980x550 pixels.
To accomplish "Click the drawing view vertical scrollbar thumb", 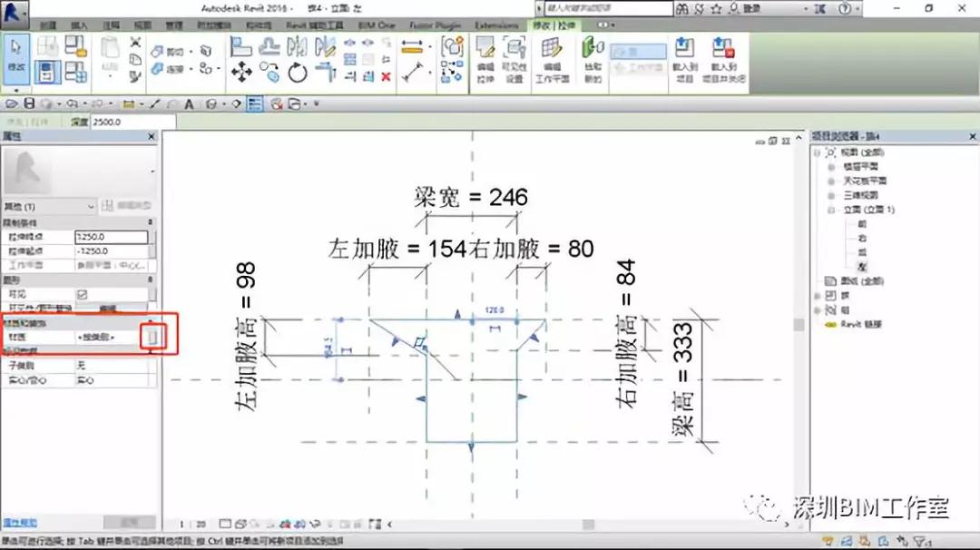I will tap(799, 325).
